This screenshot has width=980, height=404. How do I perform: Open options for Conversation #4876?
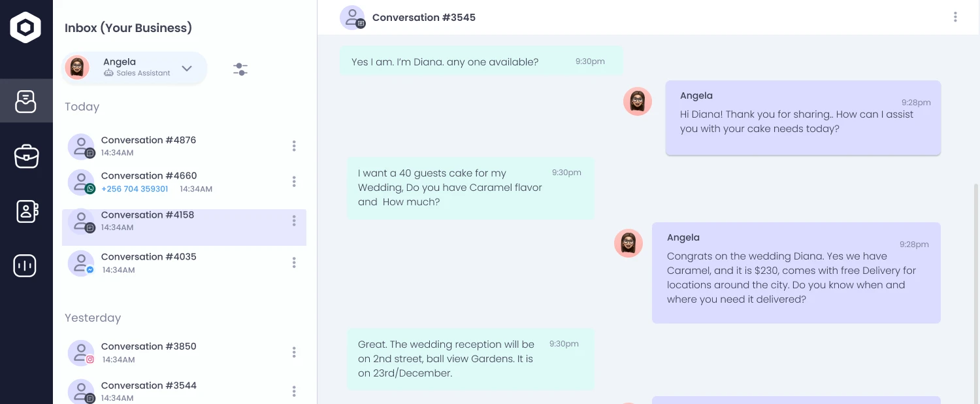[294, 146]
